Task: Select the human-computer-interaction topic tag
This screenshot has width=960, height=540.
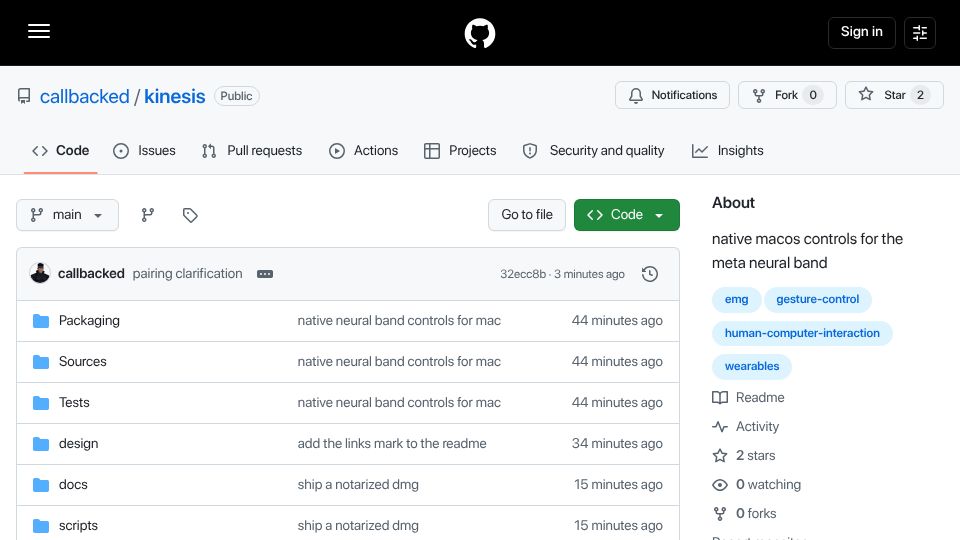Action: point(802,333)
